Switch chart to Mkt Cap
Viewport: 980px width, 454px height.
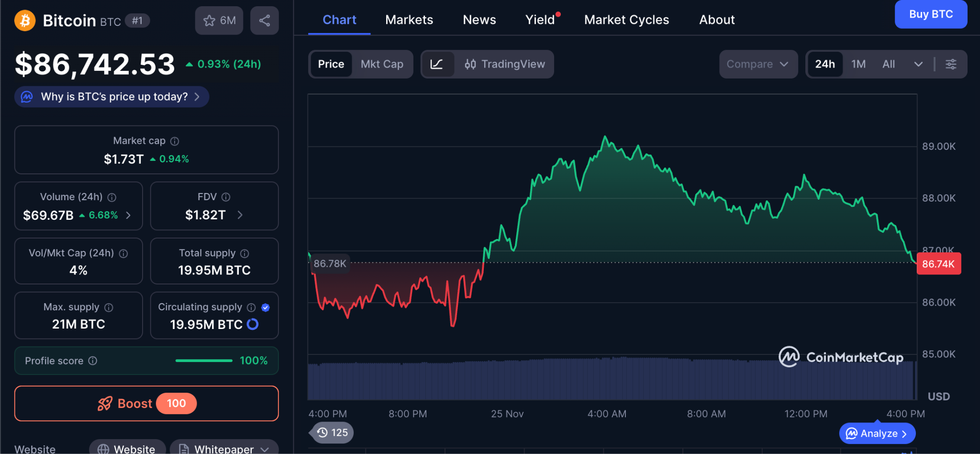coord(381,64)
